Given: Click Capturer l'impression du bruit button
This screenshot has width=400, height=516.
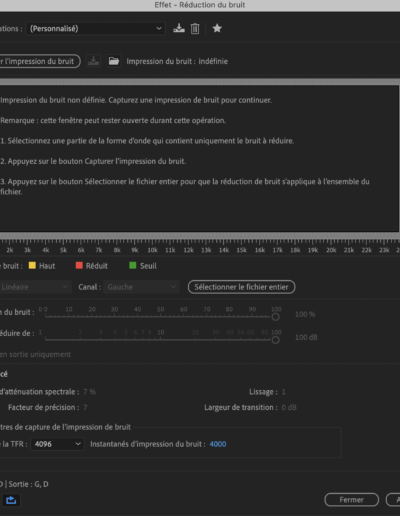Looking at the screenshot, I should tap(39, 61).
